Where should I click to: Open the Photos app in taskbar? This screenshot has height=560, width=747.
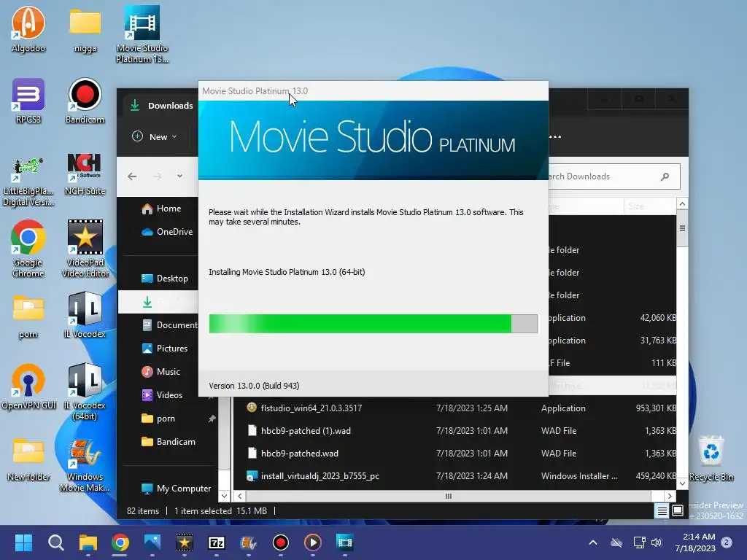point(152,542)
